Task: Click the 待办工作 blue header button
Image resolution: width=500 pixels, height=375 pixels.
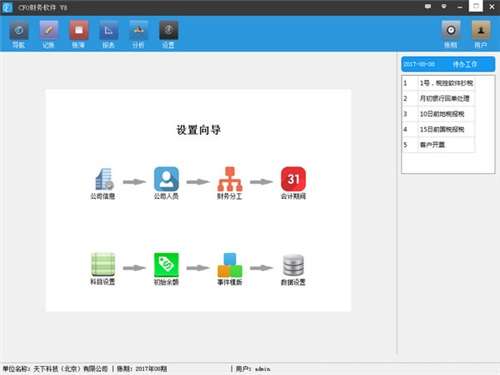Action: 448,64
